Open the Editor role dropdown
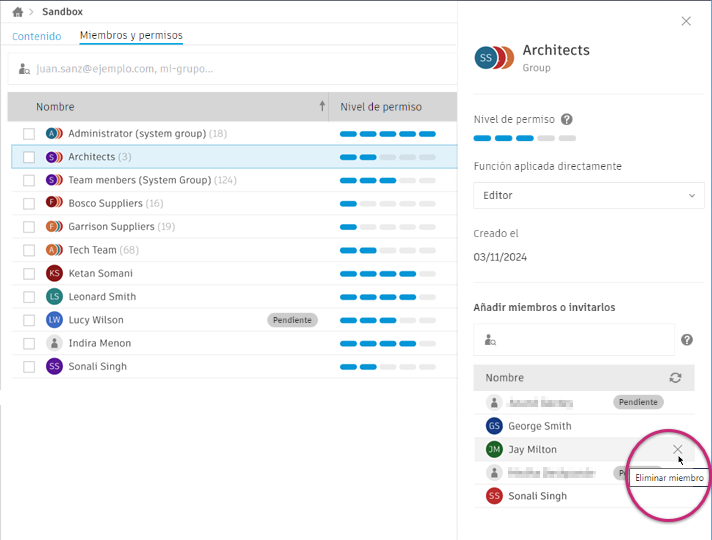 pos(588,195)
